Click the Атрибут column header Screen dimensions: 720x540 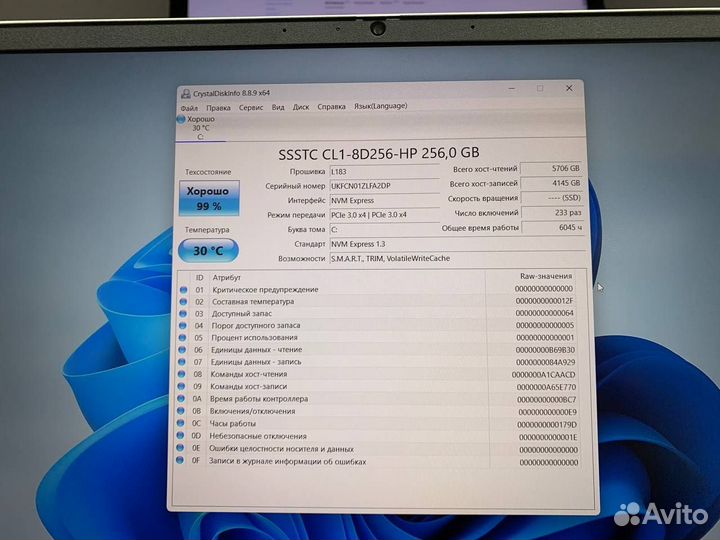[x=226, y=277]
